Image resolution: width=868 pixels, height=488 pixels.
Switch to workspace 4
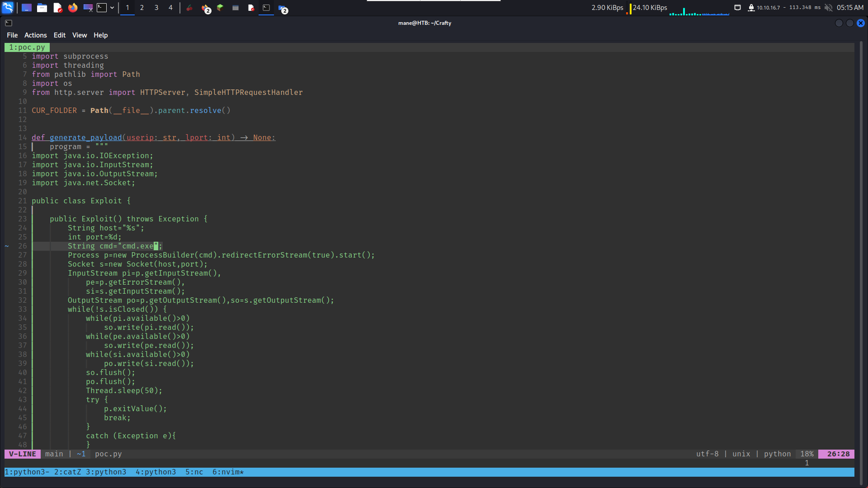170,8
